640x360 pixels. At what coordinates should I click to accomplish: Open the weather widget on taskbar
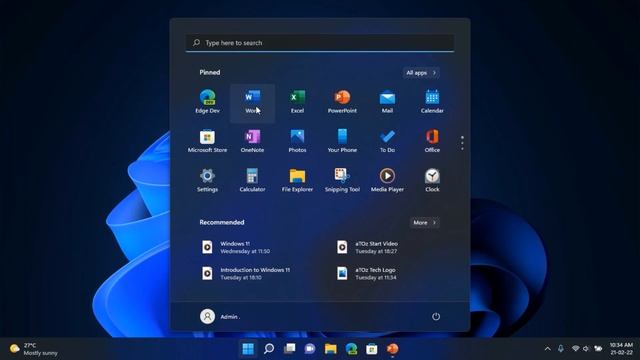point(33,349)
